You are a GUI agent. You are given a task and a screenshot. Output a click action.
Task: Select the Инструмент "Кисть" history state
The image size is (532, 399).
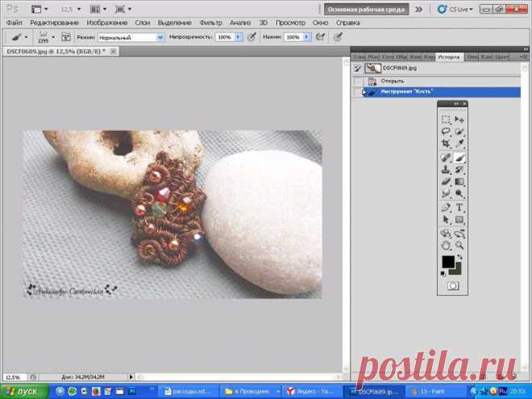coord(436,92)
